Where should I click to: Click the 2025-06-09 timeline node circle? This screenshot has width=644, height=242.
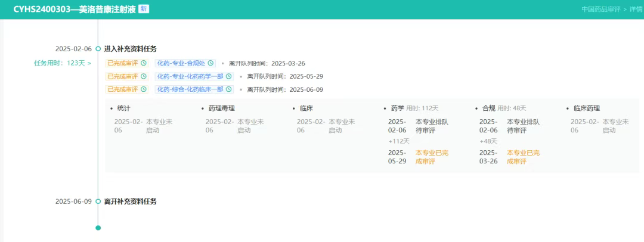98,201
